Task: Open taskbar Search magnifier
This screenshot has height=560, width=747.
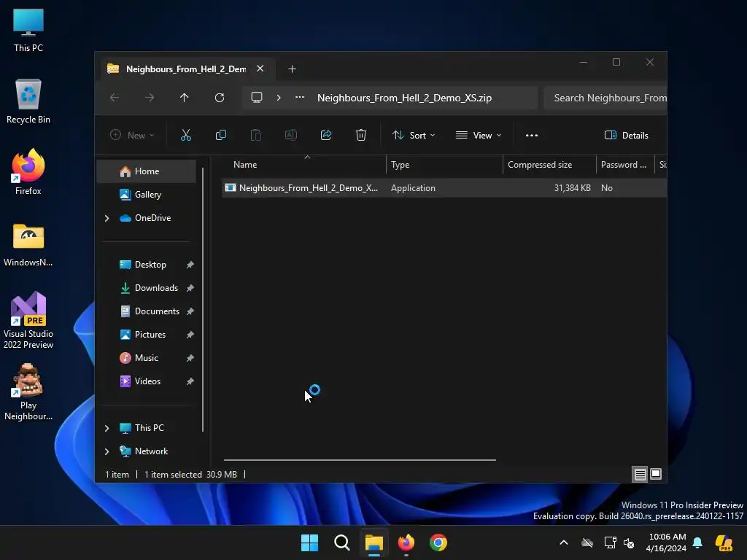Action: [x=342, y=542]
